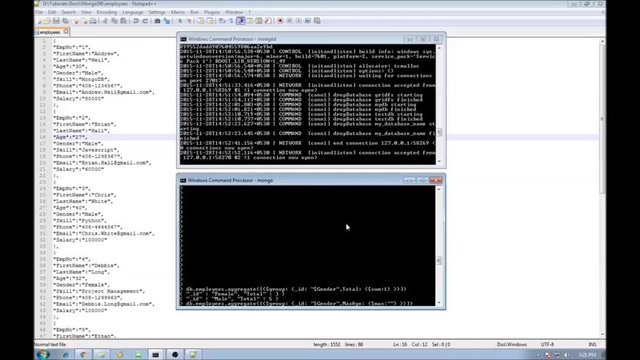
Task: Open Internet Explorer from the taskbar
Action: (65, 355)
